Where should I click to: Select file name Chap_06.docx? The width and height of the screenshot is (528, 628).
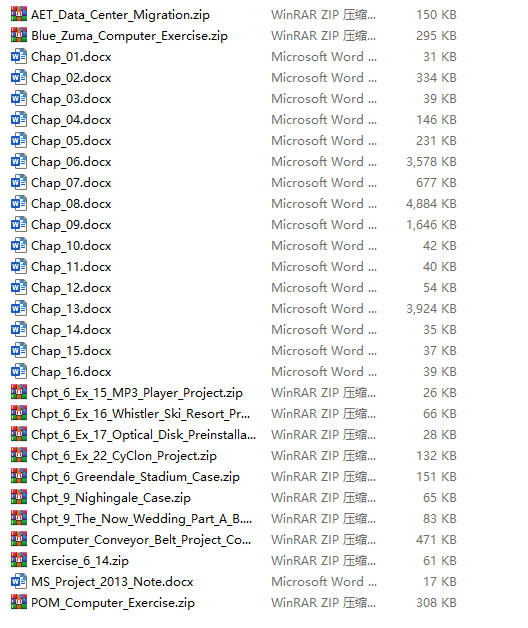tap(71, 162)
